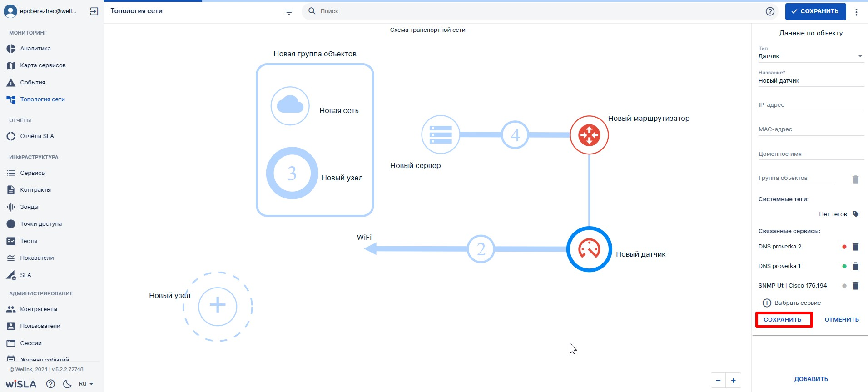This screenshot has width=868, height=392.
Task: Go to Отчёты SLA menu item
Action: (37, 136)
